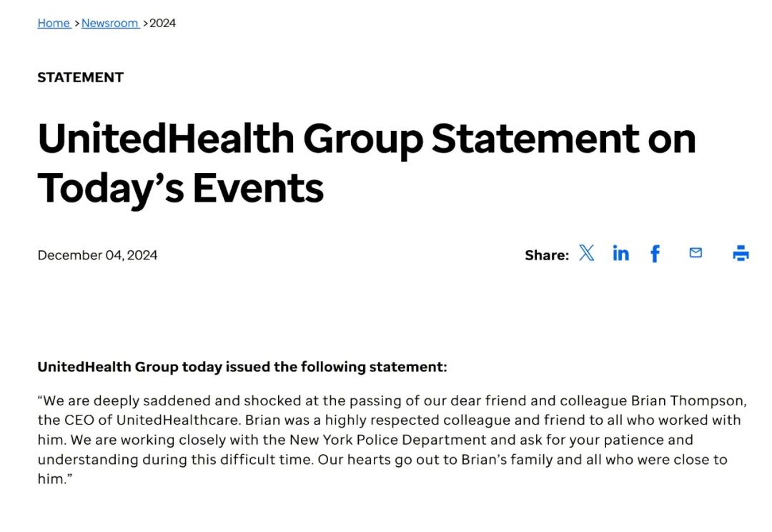Click the breadcrumb arrow after Newsroom

pos(145,23)
